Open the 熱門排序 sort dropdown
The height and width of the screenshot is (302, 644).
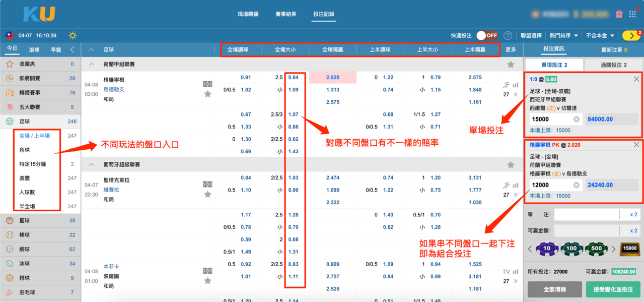click(x=563, y=36)
